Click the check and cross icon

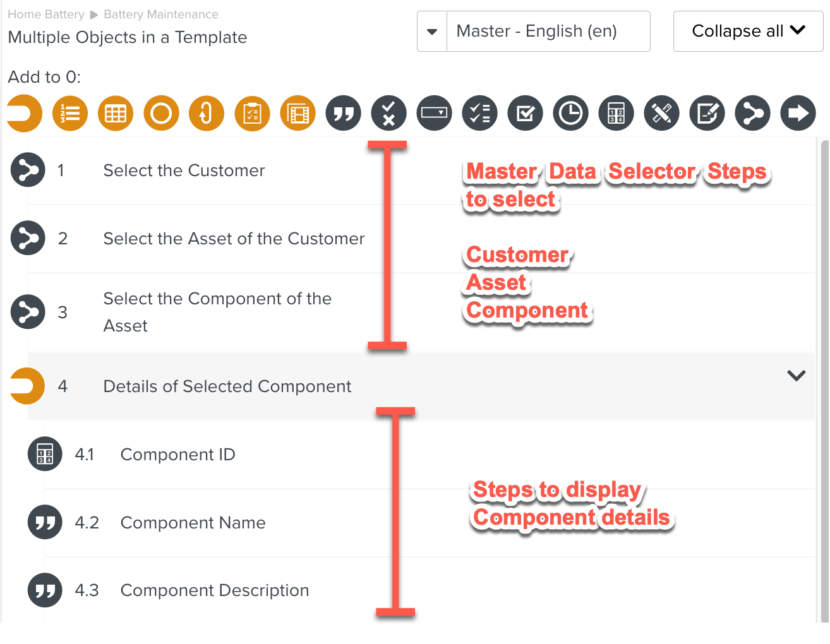(388, 114)
